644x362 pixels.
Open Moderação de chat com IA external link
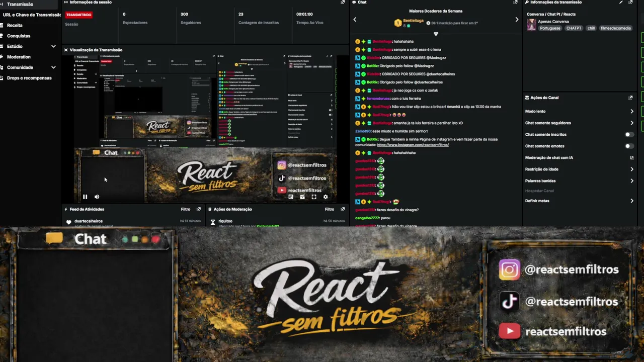(x=632, y=158)
